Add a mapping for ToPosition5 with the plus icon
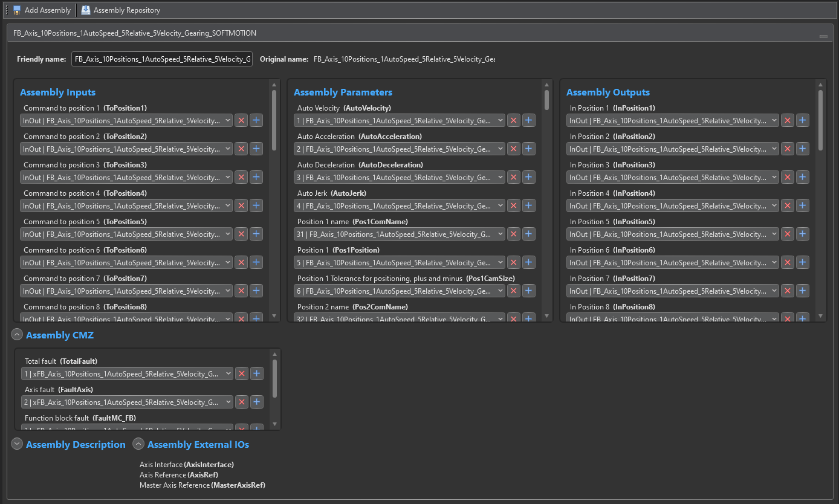This screenshot has width=839, height=504. pos(256,234)
